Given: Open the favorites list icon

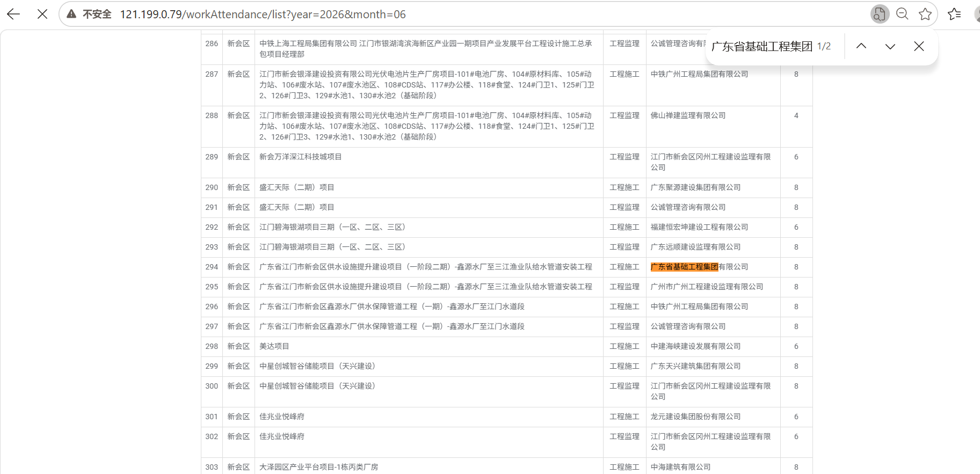Looking at the screenshot, I should [x=954, y=14].
